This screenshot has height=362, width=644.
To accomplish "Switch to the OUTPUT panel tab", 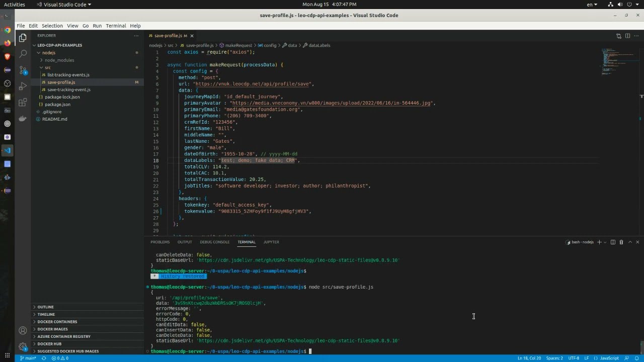I will coord(185,242).
